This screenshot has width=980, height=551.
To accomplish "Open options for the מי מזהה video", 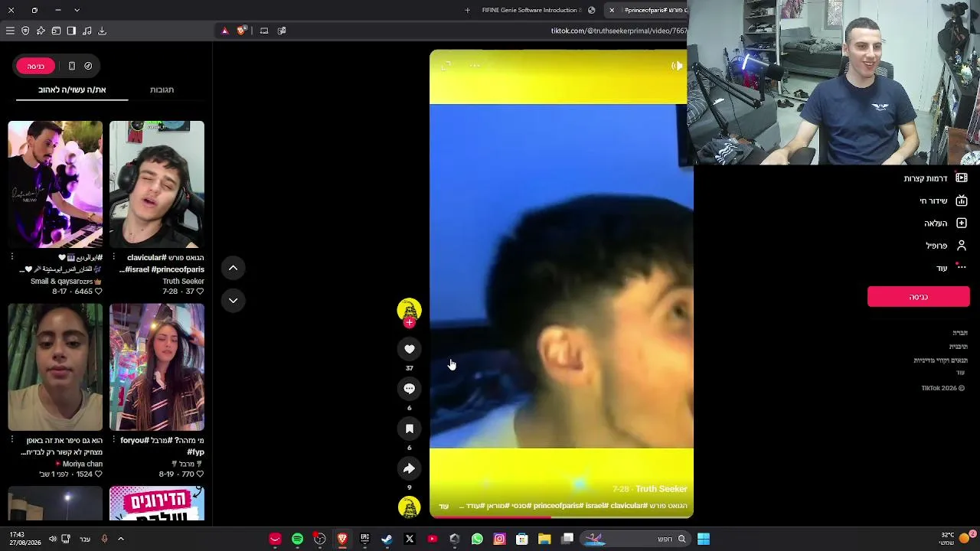I will (x=114, y=441).
